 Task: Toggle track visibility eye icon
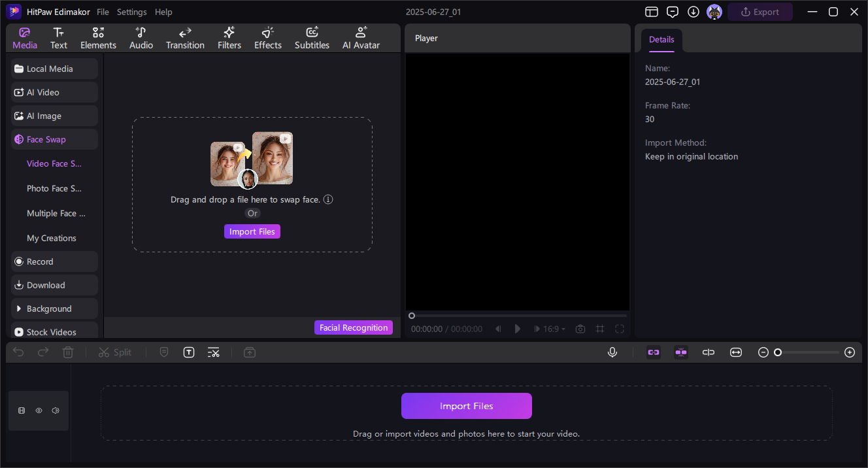click(x=39, y=410)
